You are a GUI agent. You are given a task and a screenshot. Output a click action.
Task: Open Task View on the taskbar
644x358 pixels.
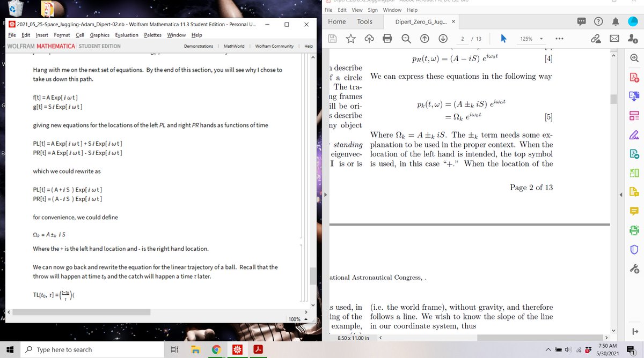[174, 349]
